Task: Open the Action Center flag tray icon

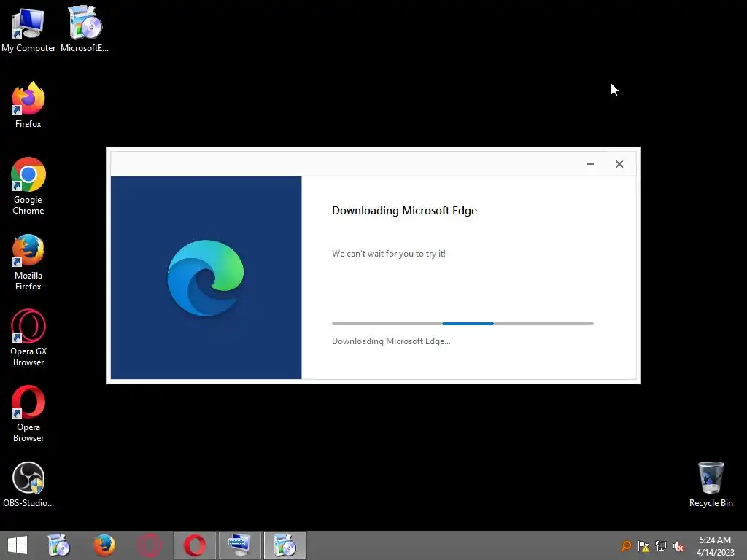Action: [x=643, y=545]
